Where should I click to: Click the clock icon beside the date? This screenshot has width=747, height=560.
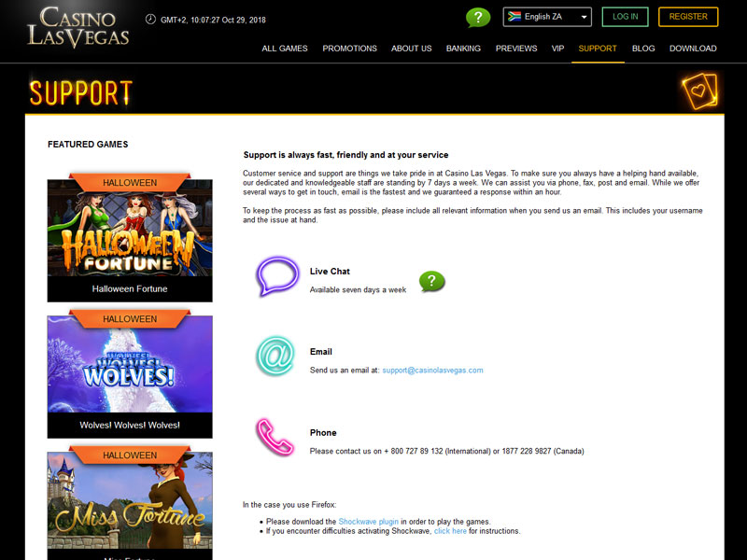150,20
